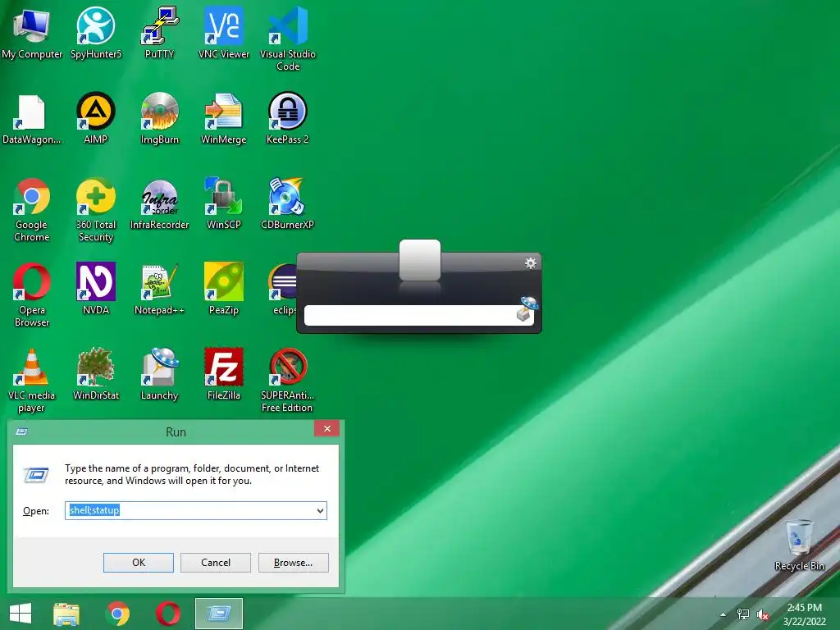Click the Notepad++ desktop icon
The height and width of the screenshot is (630, 840).
(x=160, y=290)
